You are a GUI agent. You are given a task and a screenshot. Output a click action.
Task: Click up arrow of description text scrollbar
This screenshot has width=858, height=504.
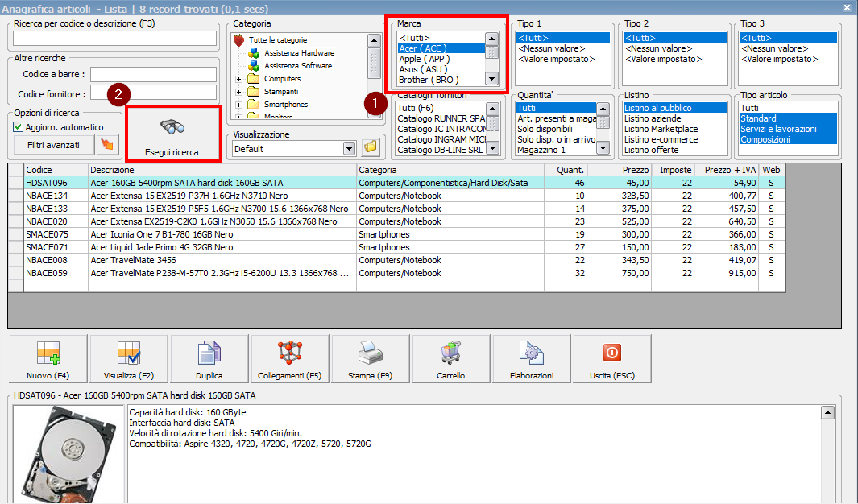pyautogui.click(x=828, y=413)
